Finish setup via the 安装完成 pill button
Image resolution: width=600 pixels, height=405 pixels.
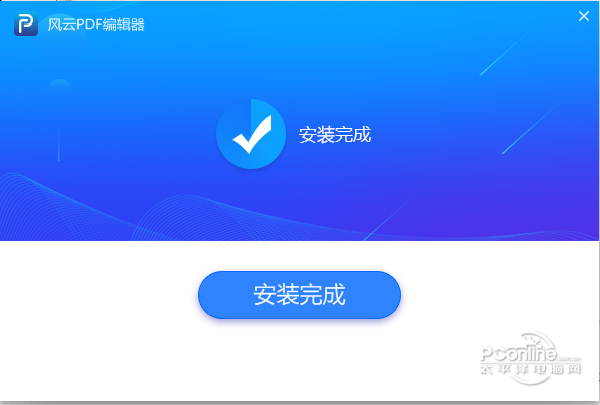coord(299,295)
